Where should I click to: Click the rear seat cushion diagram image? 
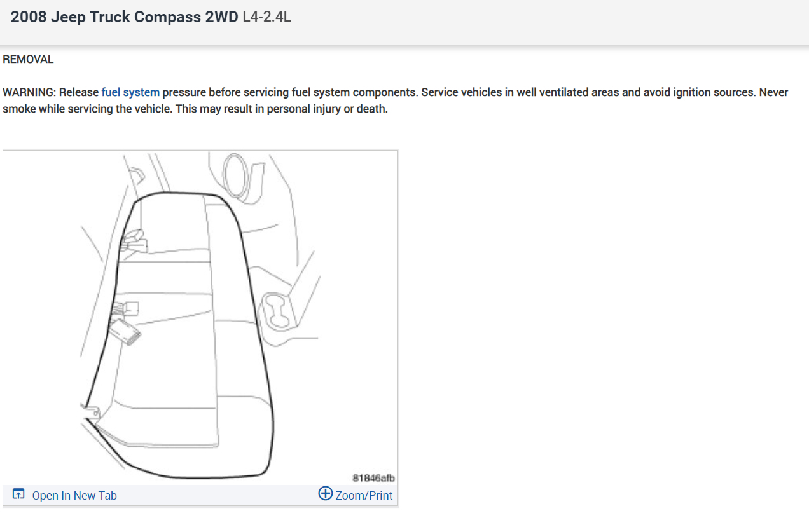click(x=200, y=318)
